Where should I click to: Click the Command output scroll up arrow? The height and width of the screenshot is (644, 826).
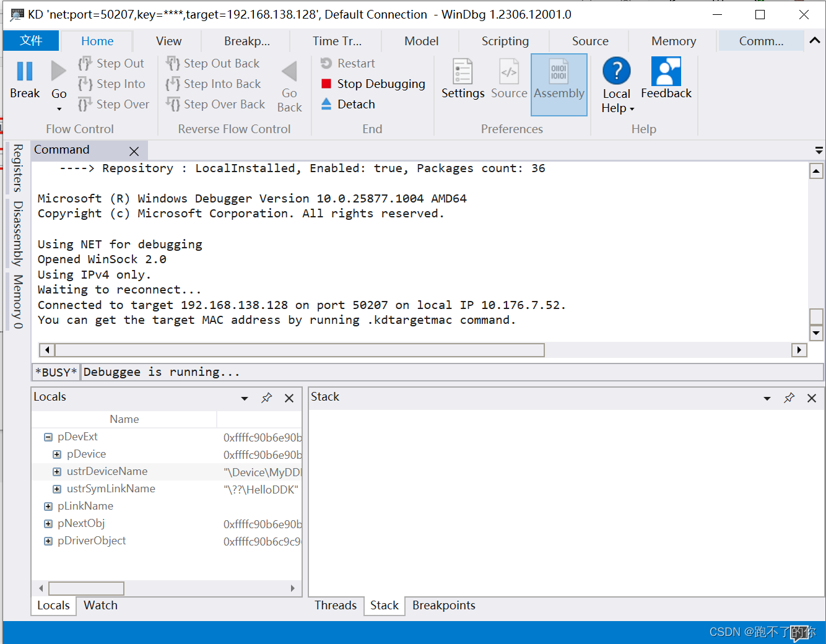[816, 172]
